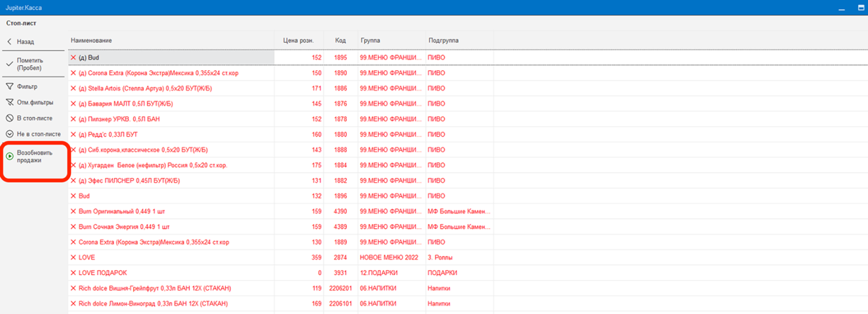Click the red X icon in the Rich dolce Лимон-Виноград row

tap(74, 303)
